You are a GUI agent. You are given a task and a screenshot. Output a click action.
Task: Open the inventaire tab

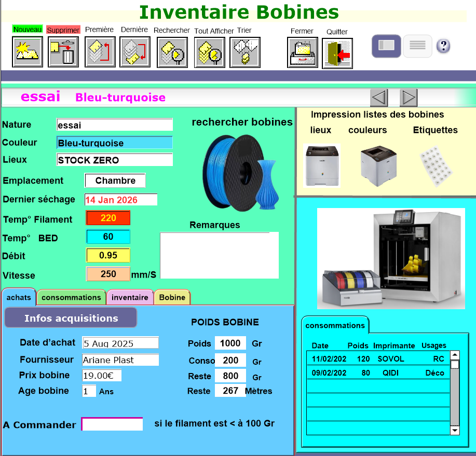point(130,297)
